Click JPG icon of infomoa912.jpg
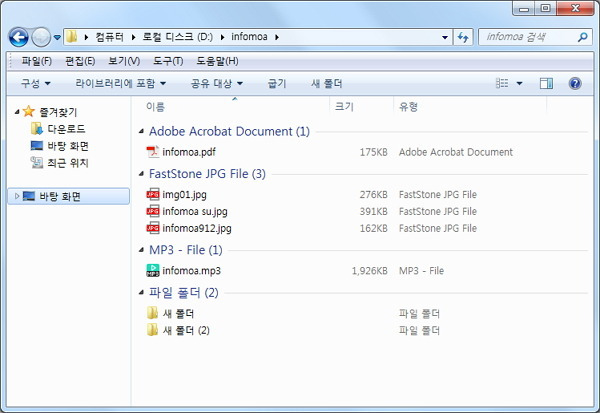600x413 pixels. pyautogui.click(x=153, y=228)
